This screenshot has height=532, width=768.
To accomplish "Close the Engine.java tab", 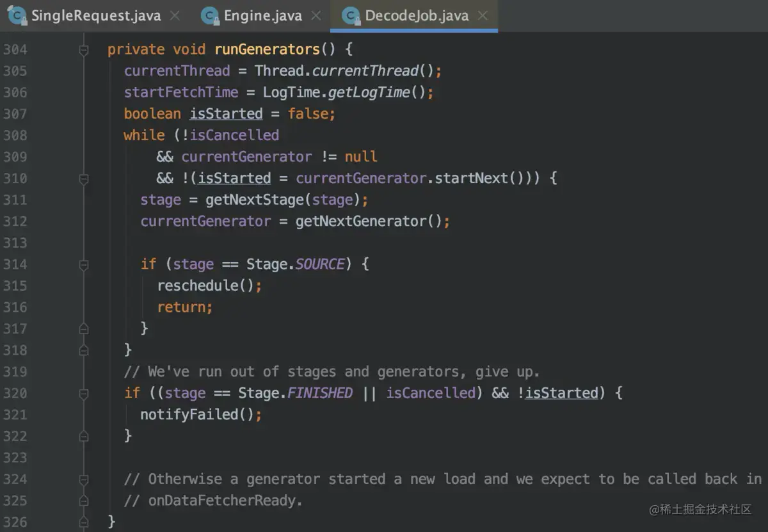I will tap(316, 15).
